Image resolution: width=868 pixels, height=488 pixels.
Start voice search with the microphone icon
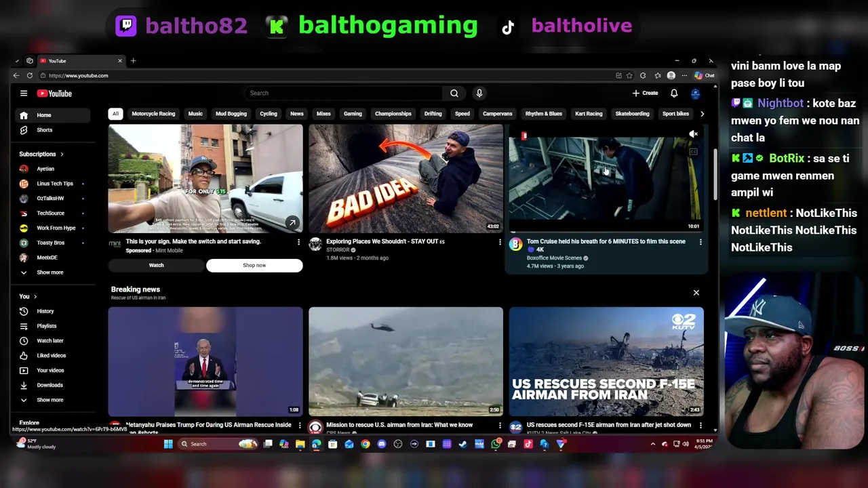click(x=479, y=94)
